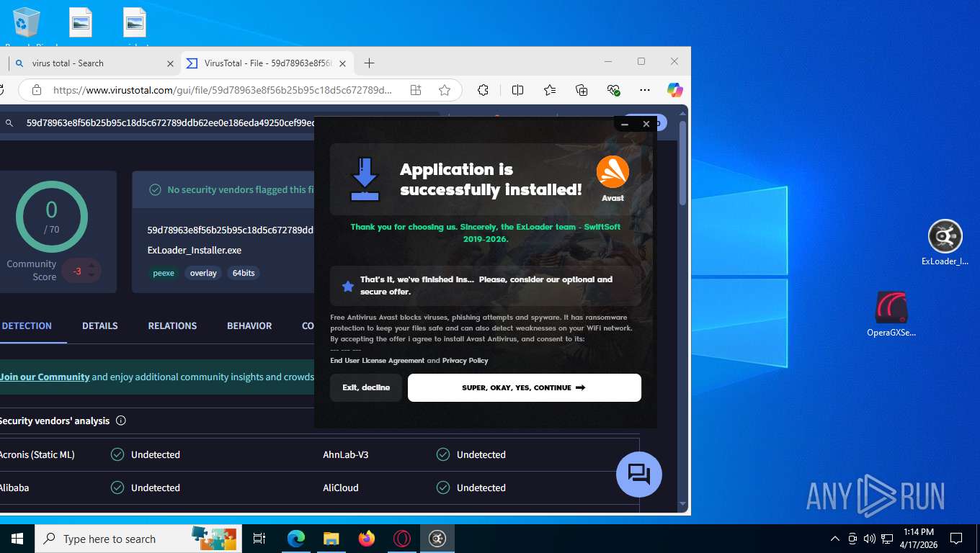Click the Windows taskbar search box
The width and height of the screenshot is (980, 553).
(137, 539)
